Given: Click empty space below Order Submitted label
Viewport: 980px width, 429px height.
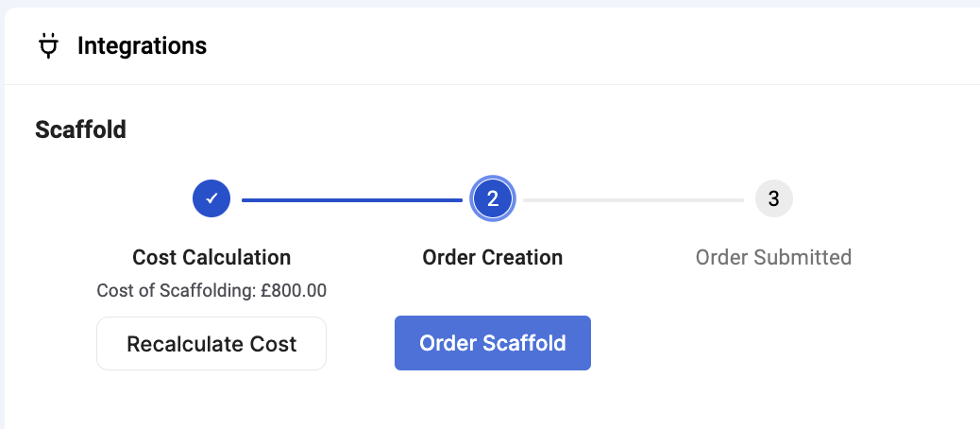Looking at the screenshot, I should pyautogui.click(x=774, y=337).
